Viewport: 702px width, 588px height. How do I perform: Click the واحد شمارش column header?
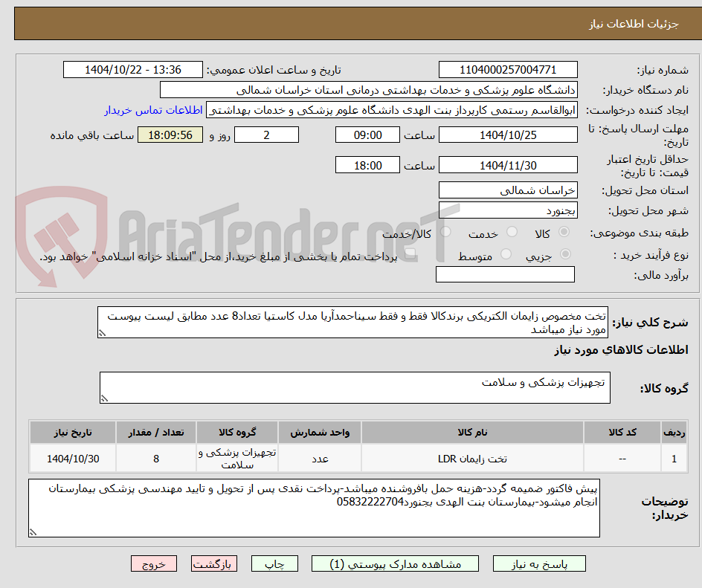[x=320, y=433]
